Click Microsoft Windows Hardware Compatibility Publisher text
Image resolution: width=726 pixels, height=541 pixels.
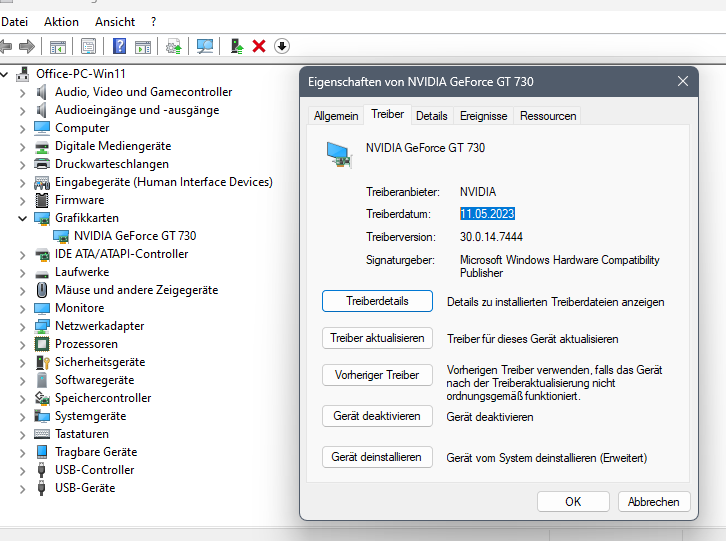(x=560, y=266)
